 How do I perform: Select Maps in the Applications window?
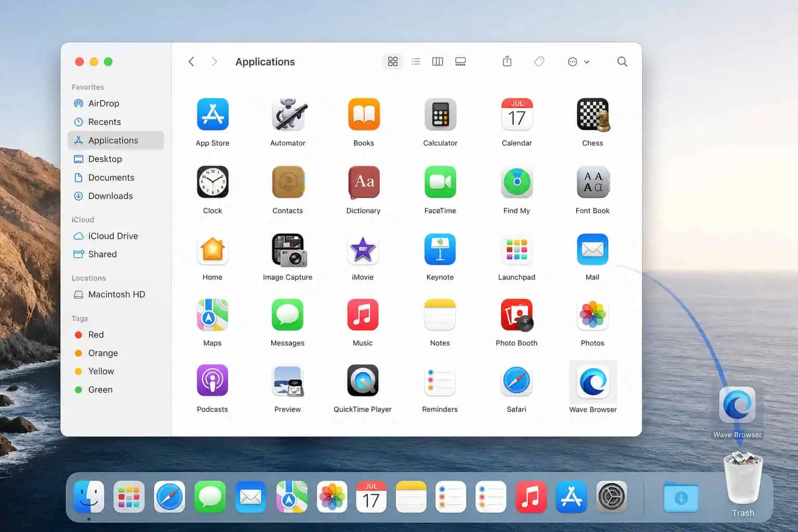coord(212,315)
